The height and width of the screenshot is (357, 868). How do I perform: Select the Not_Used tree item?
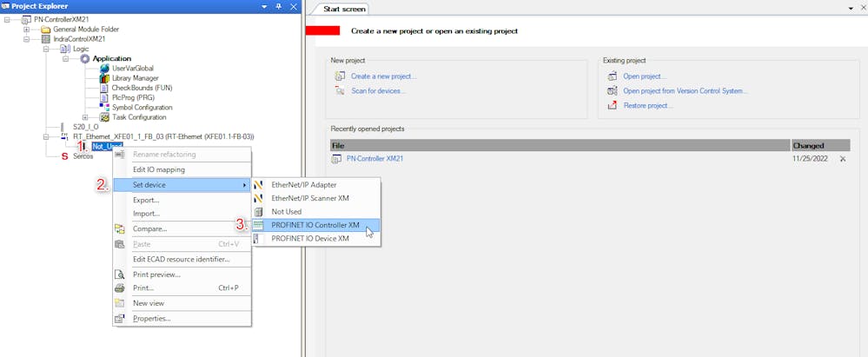pos(108,146)
